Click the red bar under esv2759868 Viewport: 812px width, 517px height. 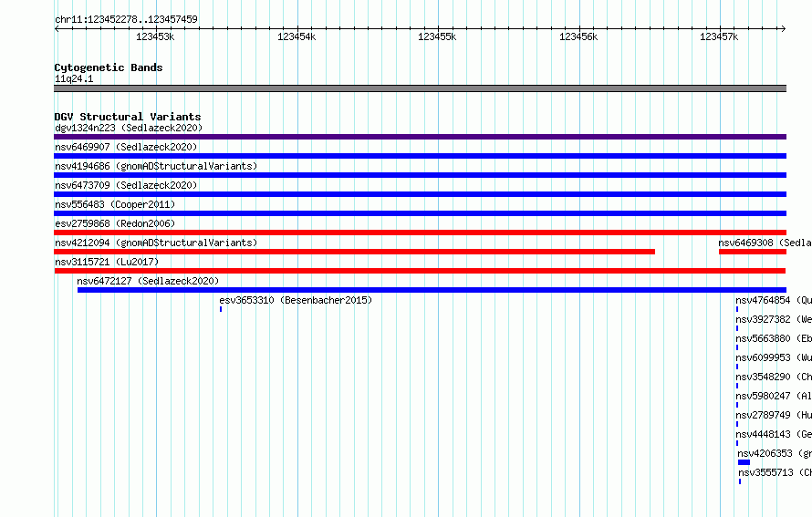[420, 233]
